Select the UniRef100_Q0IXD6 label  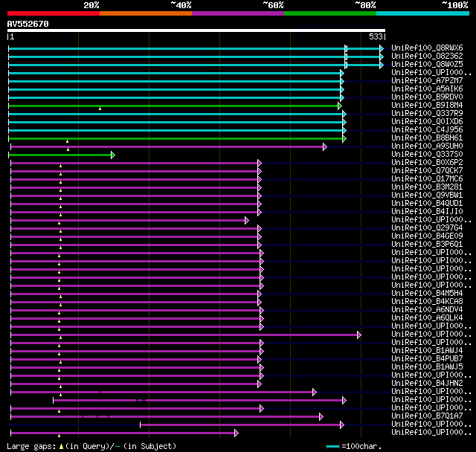click(x=427, y=122)
